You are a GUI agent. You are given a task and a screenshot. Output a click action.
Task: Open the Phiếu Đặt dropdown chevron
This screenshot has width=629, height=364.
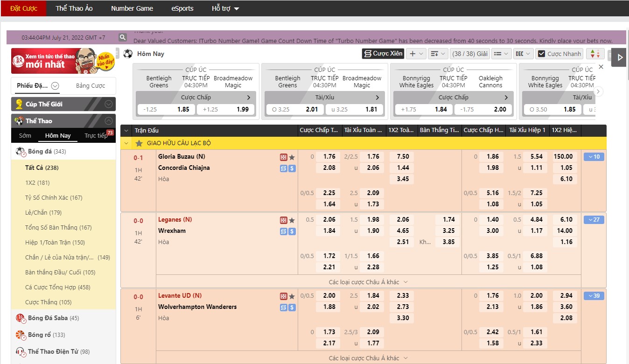55,86
